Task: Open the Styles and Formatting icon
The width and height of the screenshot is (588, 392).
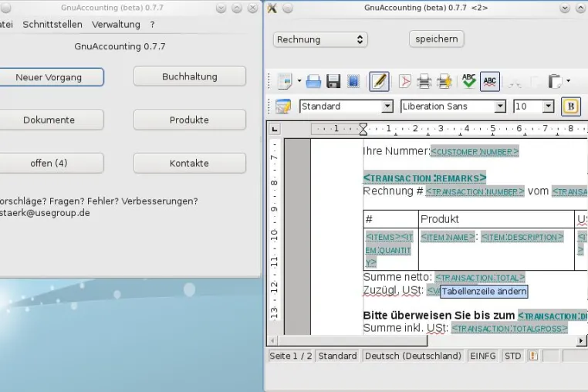Action: pos(283,106)
